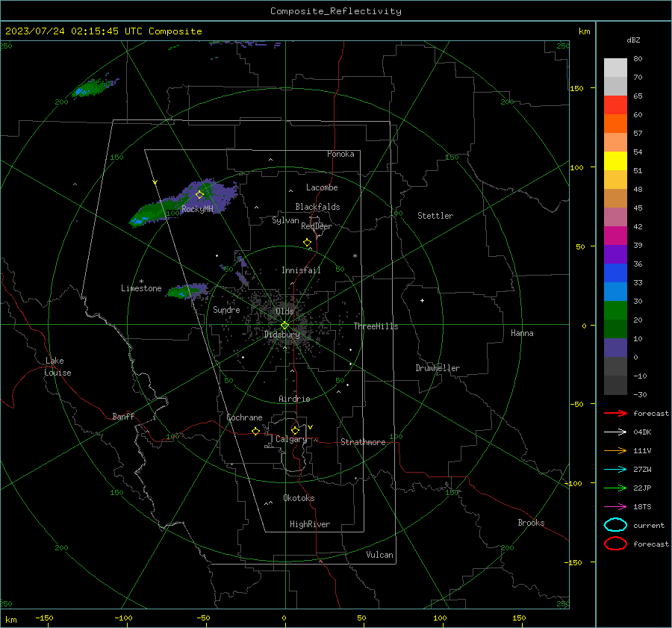Click the Limestone label
This screenshot has width=672, height=628.
141,288
